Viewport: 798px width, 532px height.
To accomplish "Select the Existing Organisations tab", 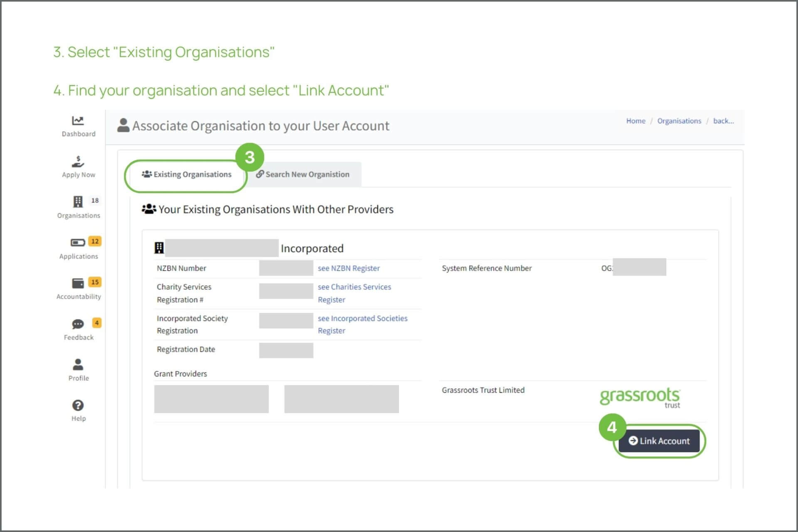I will [x=187, y=175].
